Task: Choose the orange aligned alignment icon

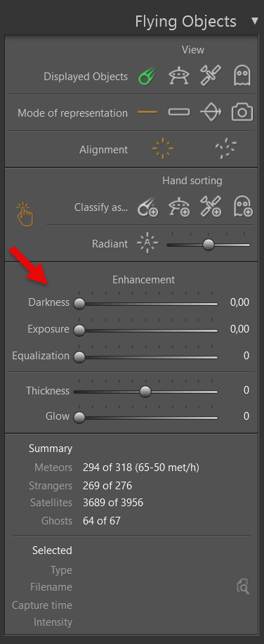Action: coord(163,148)
